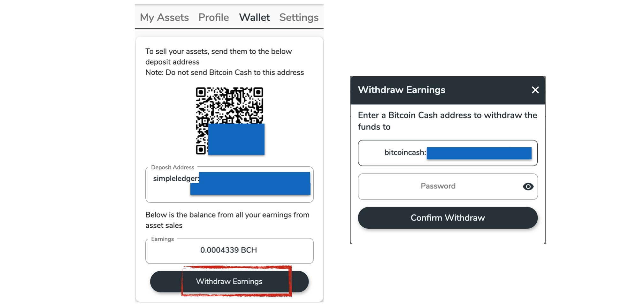Click the simpleledger Deposit Address field
The image size is (644, 304).
tap(229, 184)
